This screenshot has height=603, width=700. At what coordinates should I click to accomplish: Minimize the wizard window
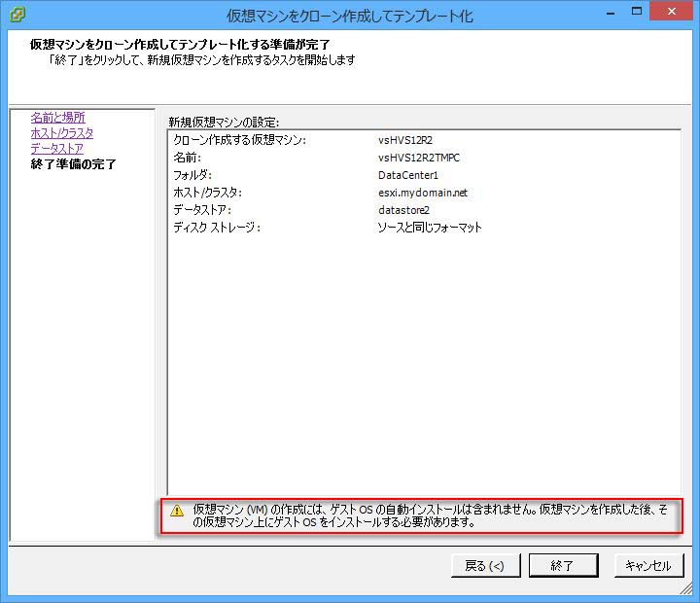(611, 12)
